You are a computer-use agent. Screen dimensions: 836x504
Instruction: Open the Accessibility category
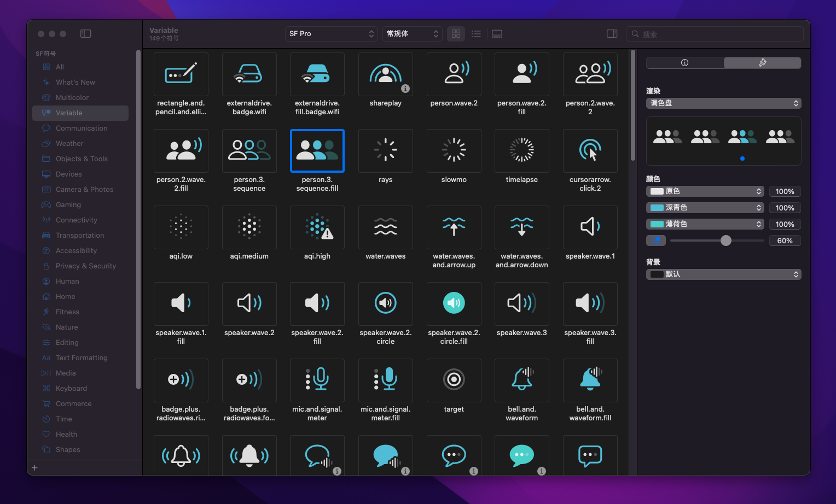[80, 250]
